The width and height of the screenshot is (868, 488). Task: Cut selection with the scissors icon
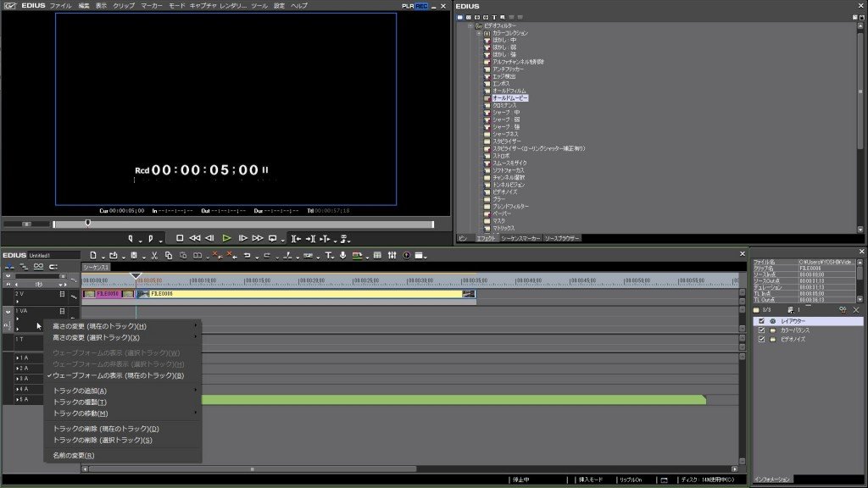(x=154, y=255)
